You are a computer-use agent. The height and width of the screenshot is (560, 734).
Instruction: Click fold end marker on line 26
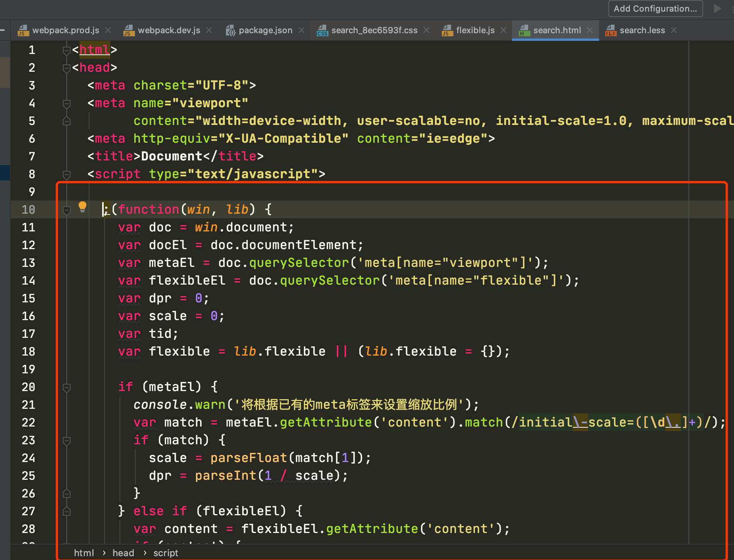pos(67,493)
